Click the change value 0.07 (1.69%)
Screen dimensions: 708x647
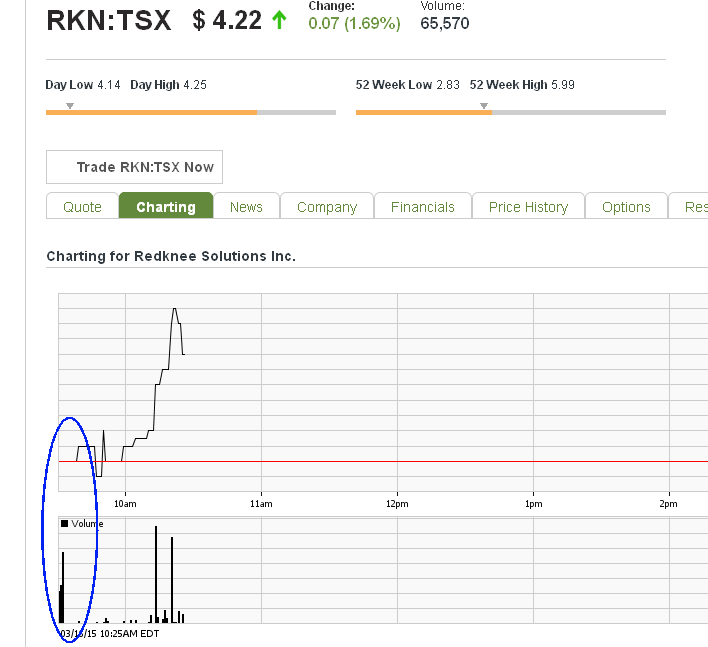(354, 23)
